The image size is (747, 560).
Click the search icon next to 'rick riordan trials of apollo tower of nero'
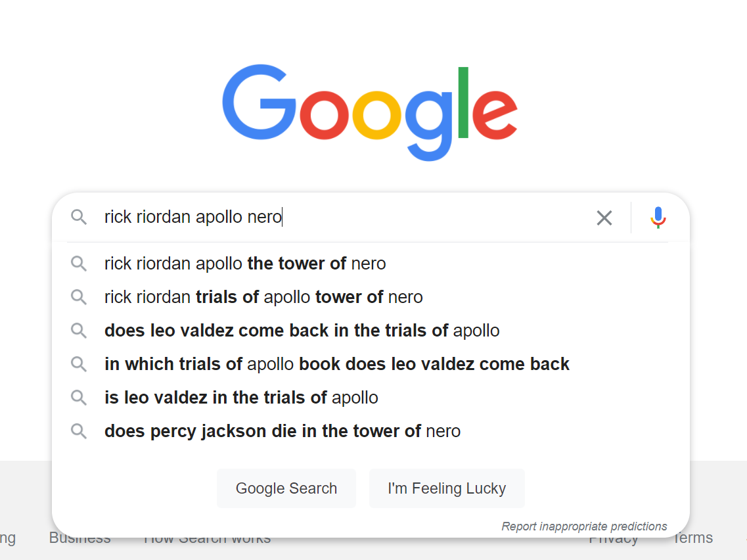(x=79, y=296)
